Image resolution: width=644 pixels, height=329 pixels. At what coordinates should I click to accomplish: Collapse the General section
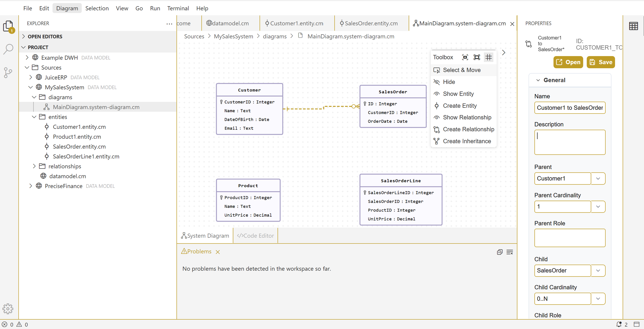pyautogui.click(x=538, y=80)
